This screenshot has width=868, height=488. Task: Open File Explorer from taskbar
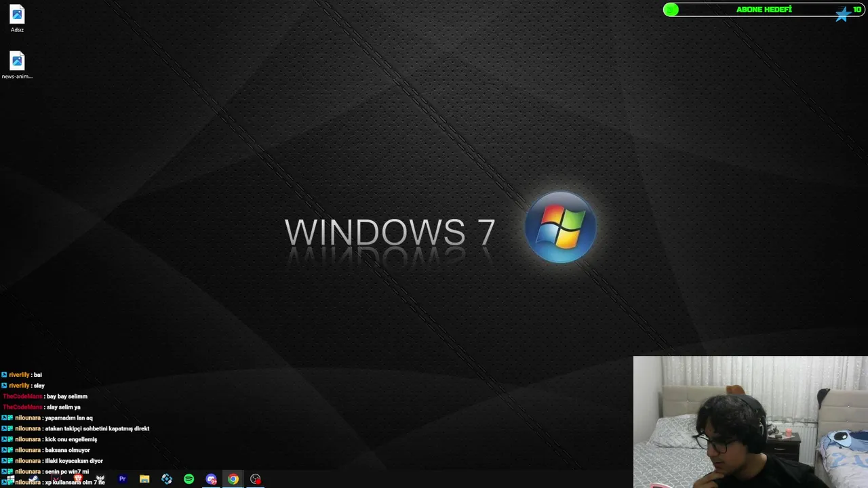click(x=144, y=479)
